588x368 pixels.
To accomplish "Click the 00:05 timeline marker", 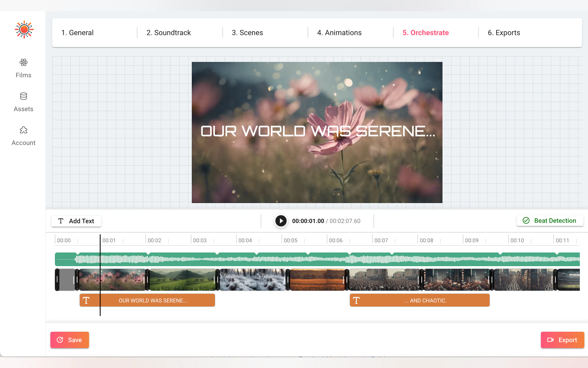I will pyautogui.click(x=290, y=240).
